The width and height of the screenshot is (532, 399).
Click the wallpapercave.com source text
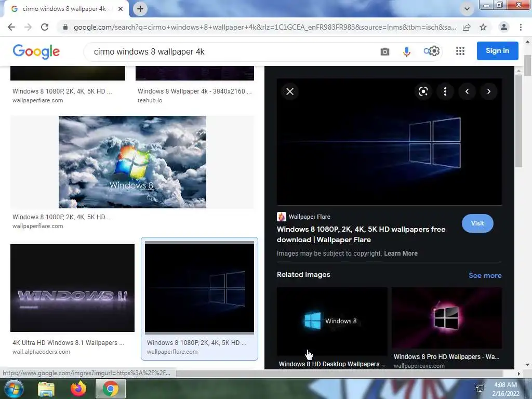point(419,366)
